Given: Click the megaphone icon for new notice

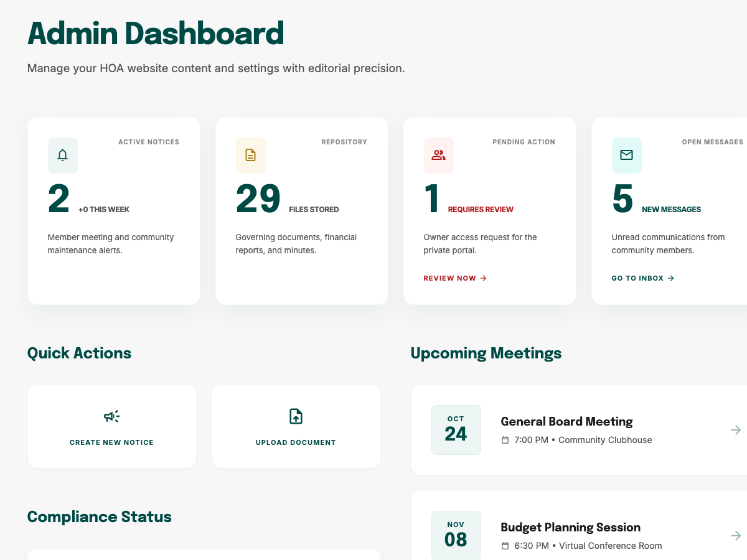Looking at the screenshot, I should (111, 417).
